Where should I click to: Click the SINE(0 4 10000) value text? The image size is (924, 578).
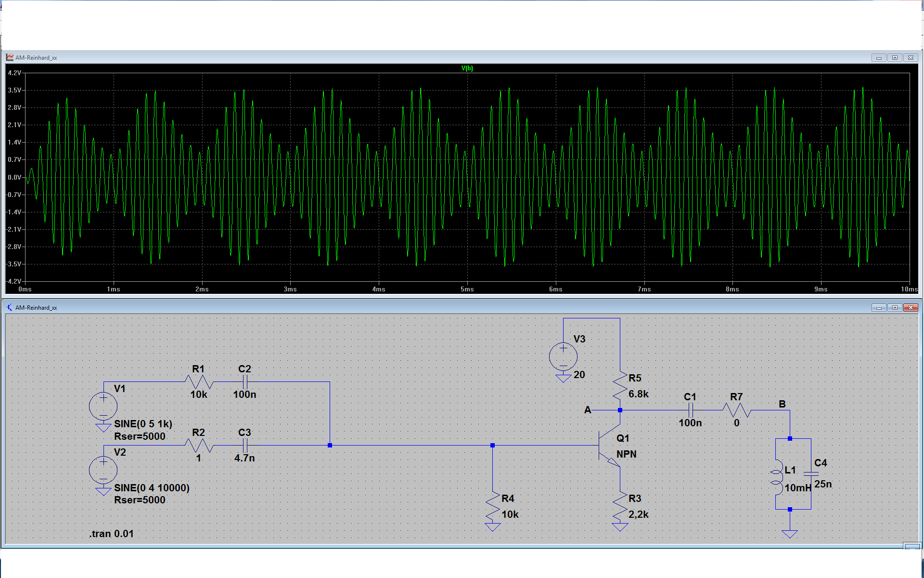tap(152, 488)
